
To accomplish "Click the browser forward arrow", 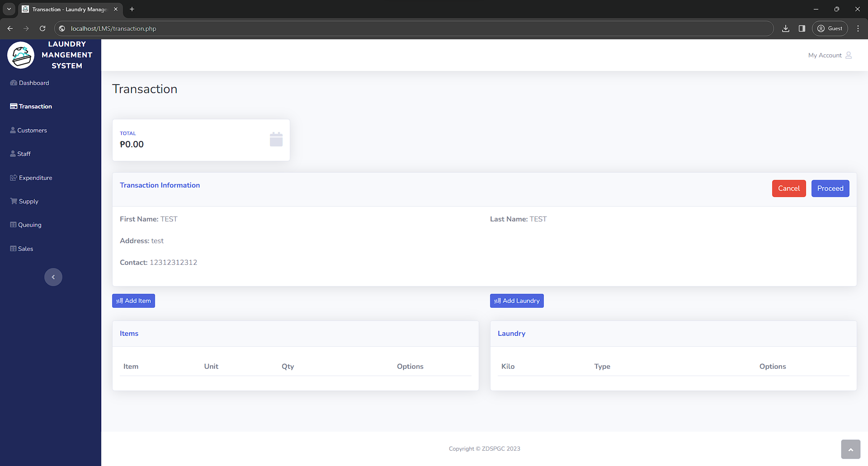I will (x=26, y=28).
